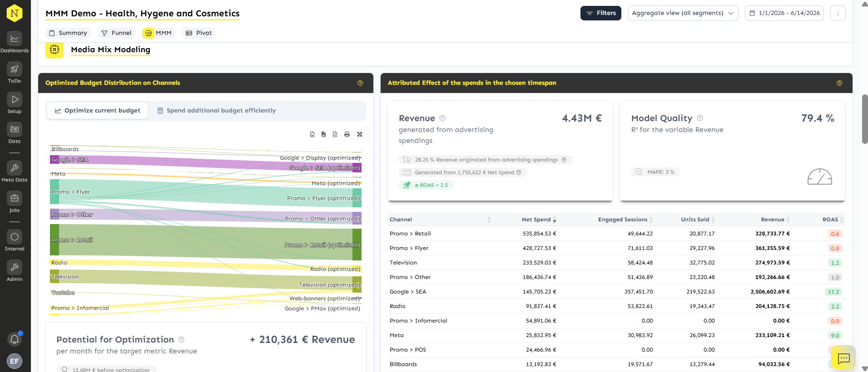Viewport: 868px width, 372px height.
Task: Open the Aggregate view segments dropdown
Action: pos(683,13)
